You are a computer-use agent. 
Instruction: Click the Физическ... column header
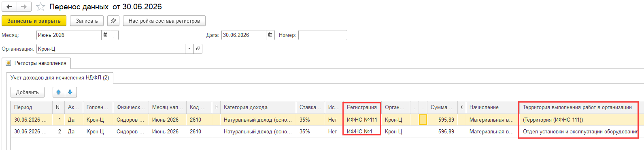131,107
